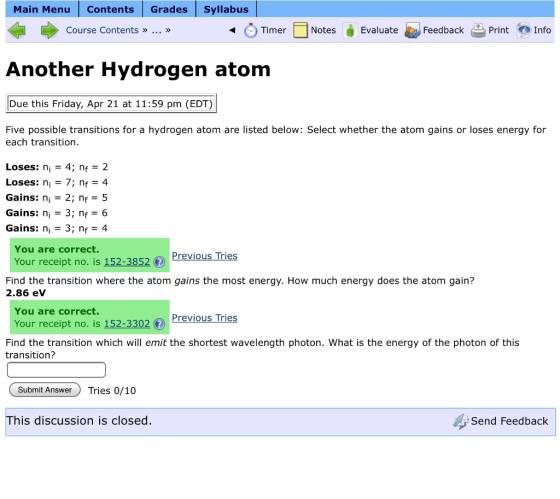Click the Info label
Viewport: 560px width, 499px height.
(542, 30)
